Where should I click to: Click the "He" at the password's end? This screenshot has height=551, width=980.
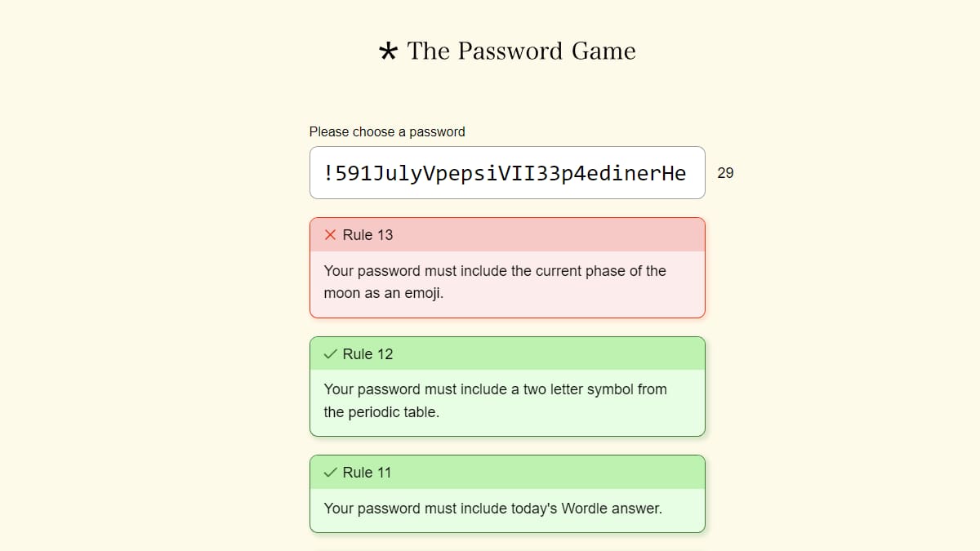(674, 173)
